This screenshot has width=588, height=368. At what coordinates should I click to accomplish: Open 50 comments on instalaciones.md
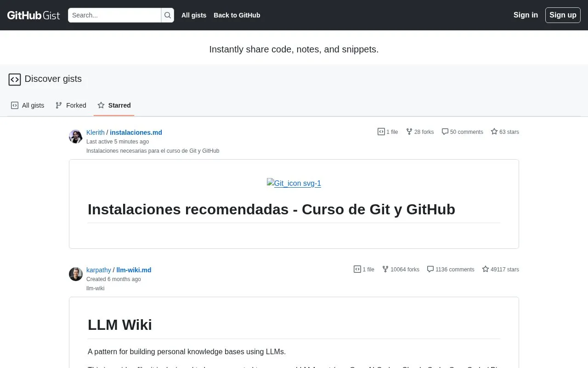coord(462,132)
